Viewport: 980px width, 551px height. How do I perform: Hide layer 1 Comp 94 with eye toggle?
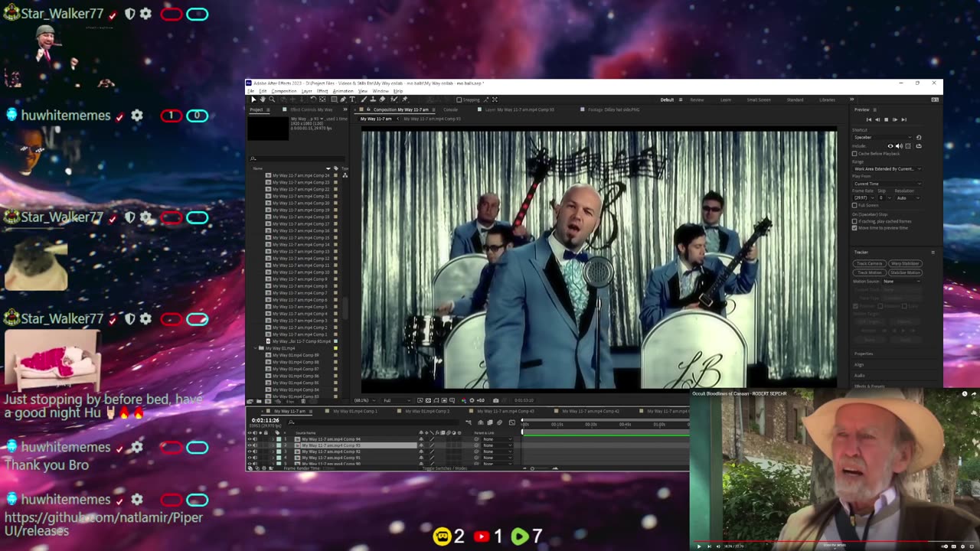pyautogui.click(x=250, y=439)
